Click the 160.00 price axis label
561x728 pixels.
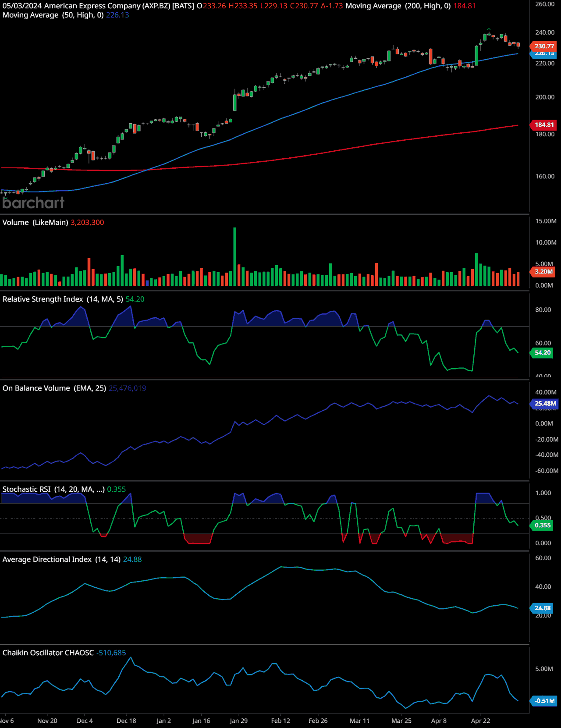point(545,177)
